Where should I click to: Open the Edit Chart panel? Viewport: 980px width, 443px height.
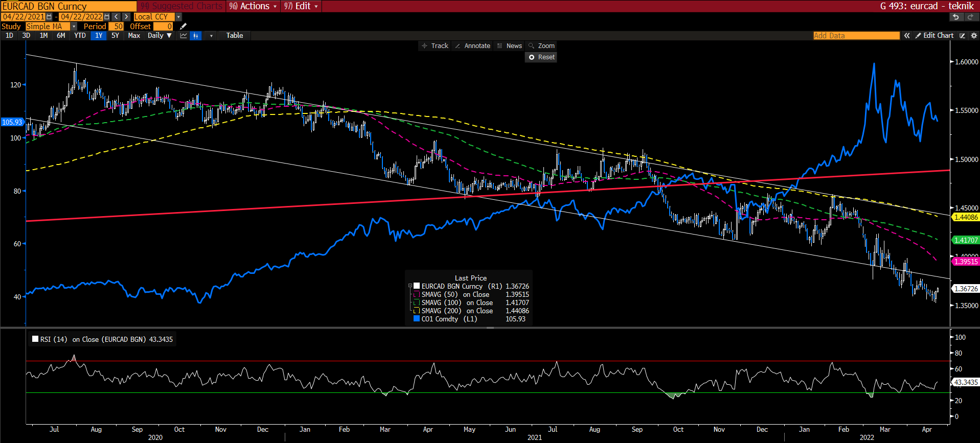point(935,35)
